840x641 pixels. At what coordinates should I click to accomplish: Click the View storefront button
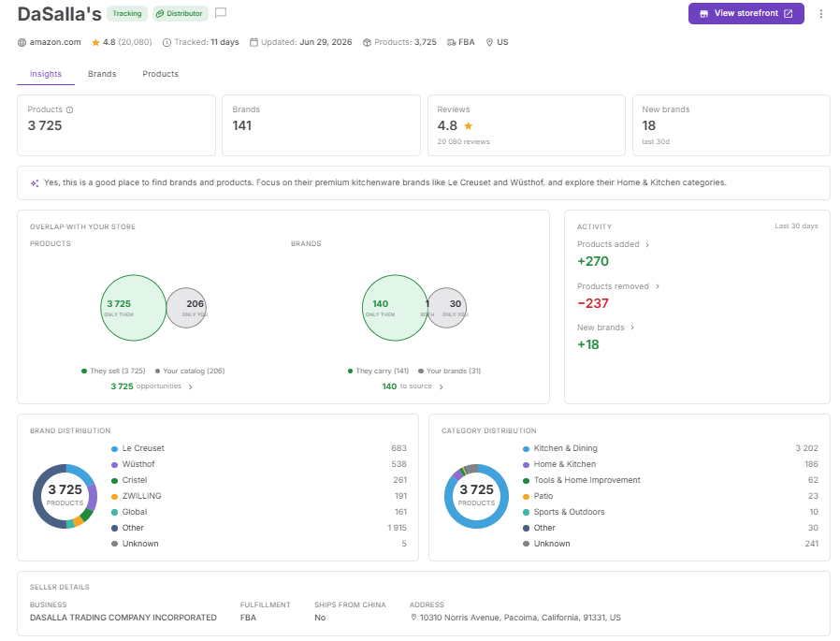(x=746, y=13)
